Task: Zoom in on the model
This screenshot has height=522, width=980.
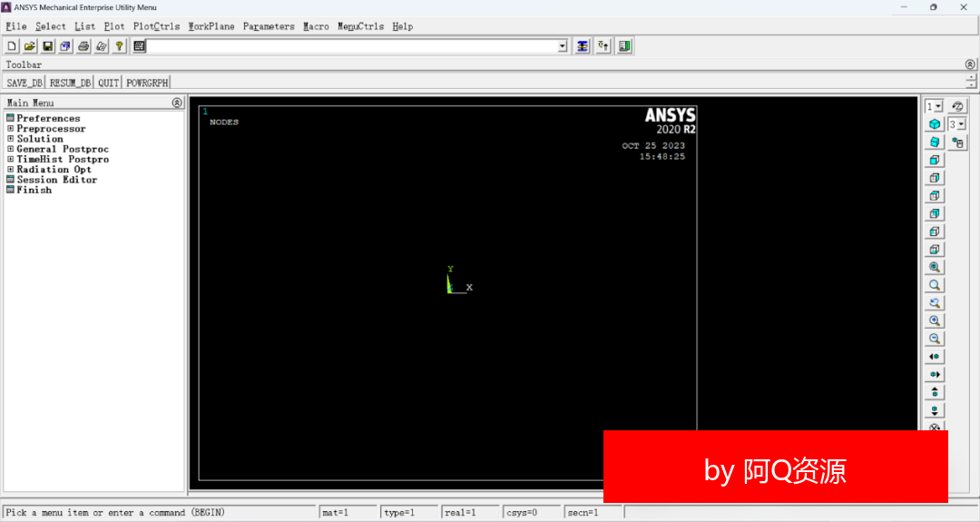Action: (935, 320)
